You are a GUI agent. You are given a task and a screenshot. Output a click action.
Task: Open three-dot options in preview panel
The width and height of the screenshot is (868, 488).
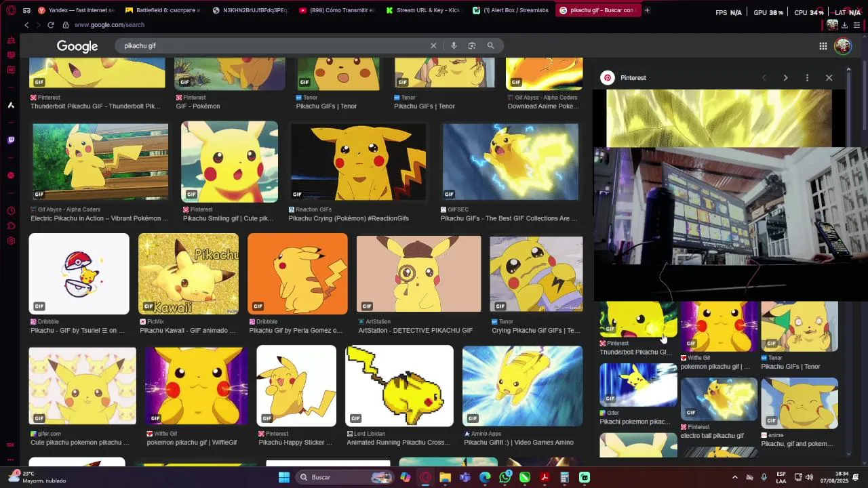[807, 78]
